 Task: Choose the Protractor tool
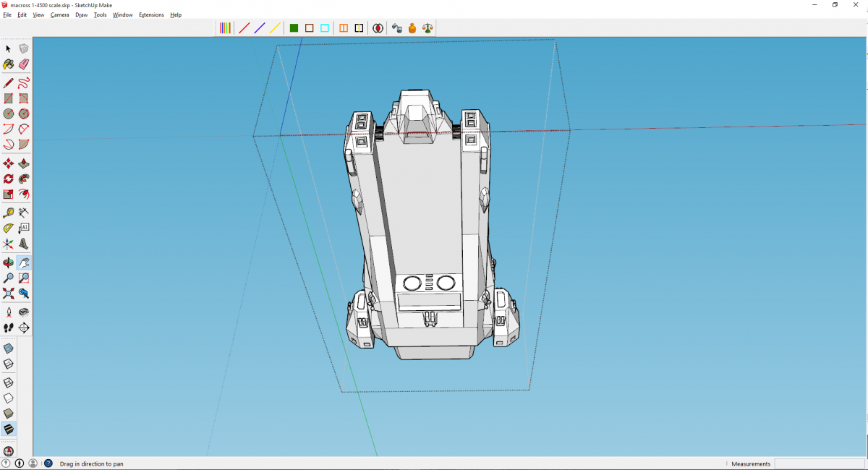tap(9, 228)
